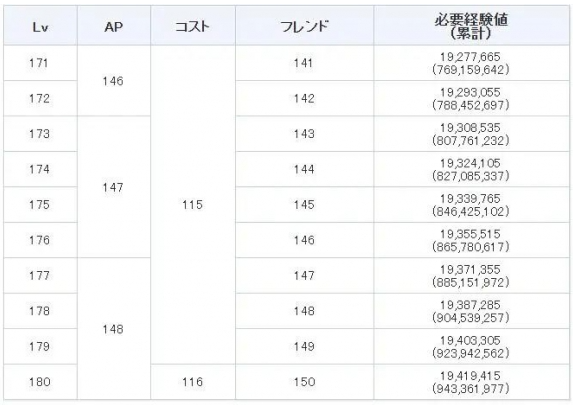Click the Lv 171 cell
This screenshot has width=573, height=405.
click(40, 63)
